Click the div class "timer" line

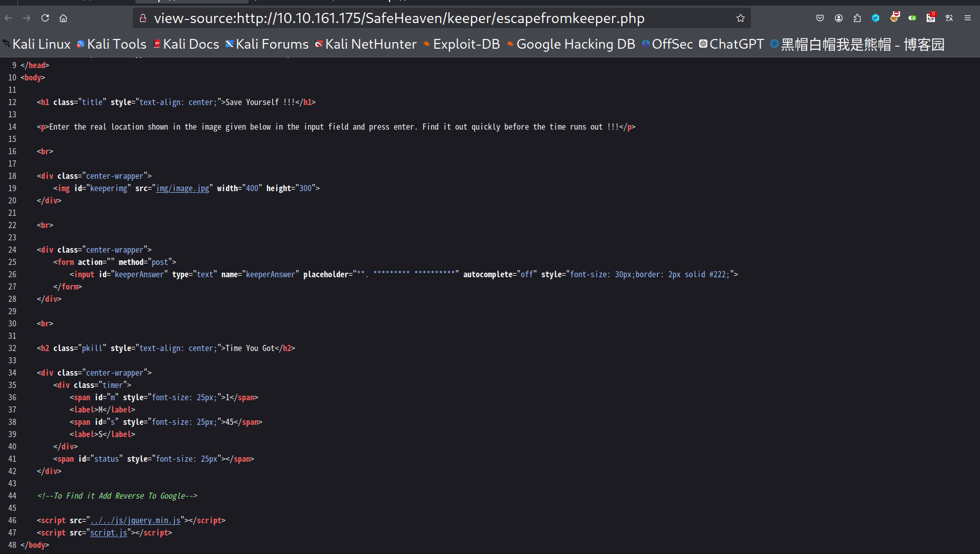tap(92, 385)
